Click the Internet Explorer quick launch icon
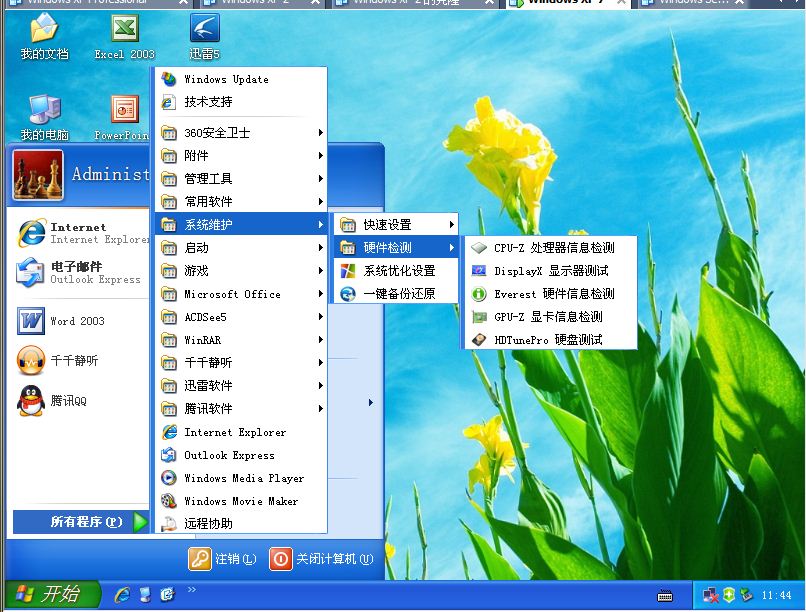Viewport: 806px width, 612px height. [122, 595]
